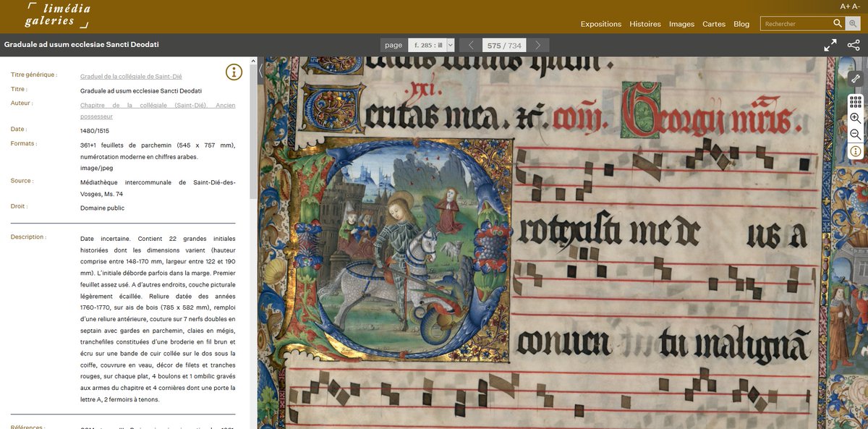Enter fullscreen viewer mode

click(830, 45)
